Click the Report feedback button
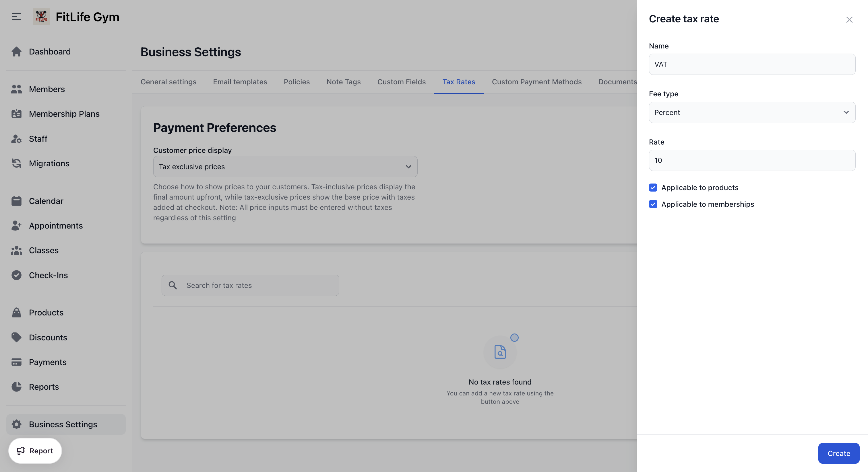 pyautogui.click(x=35, y=451)
